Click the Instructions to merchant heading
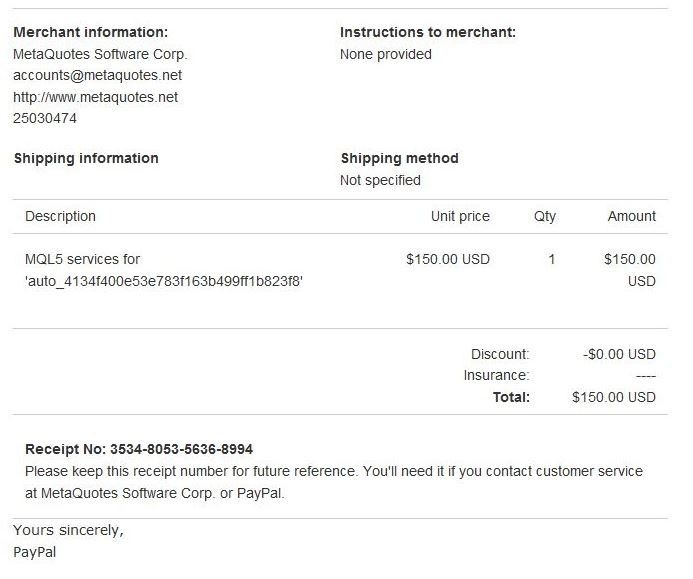This screenshot has height=579, width=693. pyautogui.click(x=428, y=32)
